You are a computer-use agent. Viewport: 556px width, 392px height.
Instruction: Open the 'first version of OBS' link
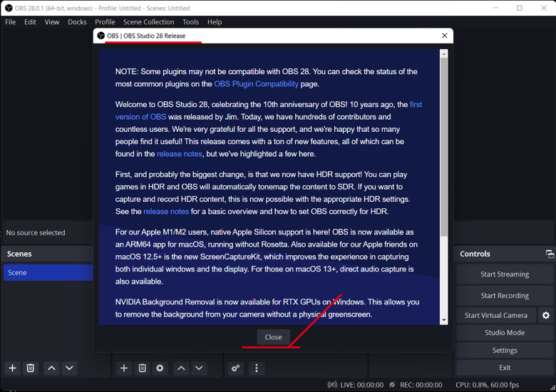140,117
